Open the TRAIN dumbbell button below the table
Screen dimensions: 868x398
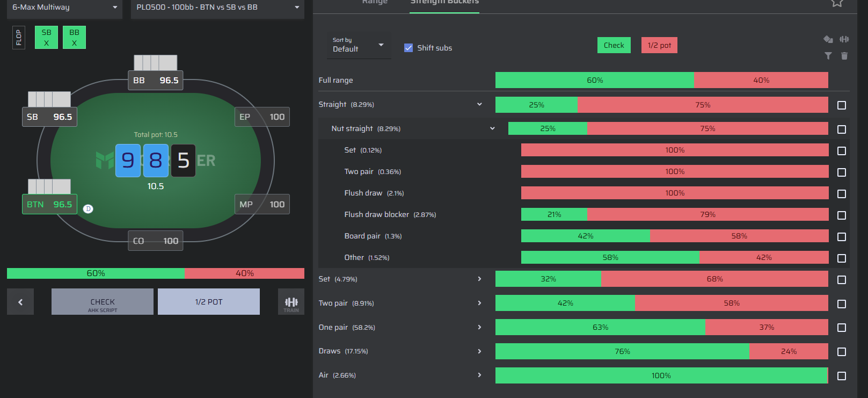coord(291,302)
